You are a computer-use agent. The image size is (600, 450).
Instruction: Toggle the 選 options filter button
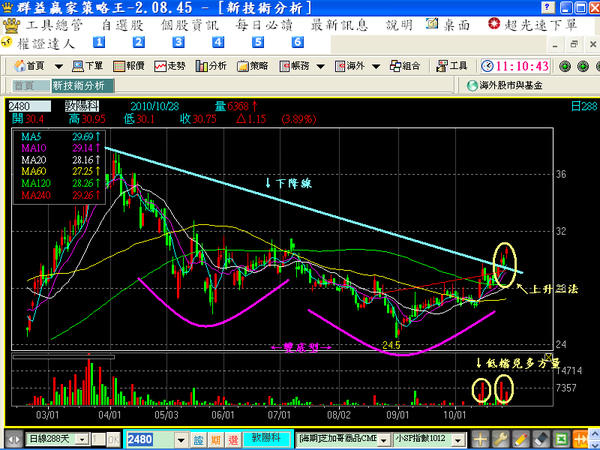tap(233, 440)
